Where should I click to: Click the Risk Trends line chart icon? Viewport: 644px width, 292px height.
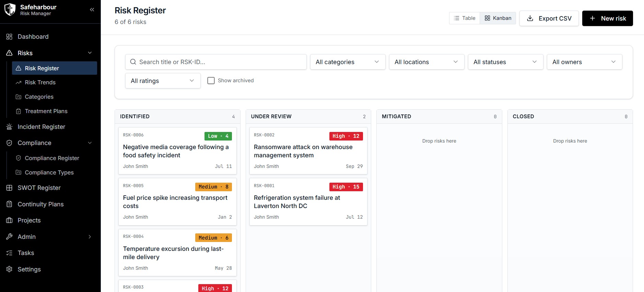(x=19, y=83)
